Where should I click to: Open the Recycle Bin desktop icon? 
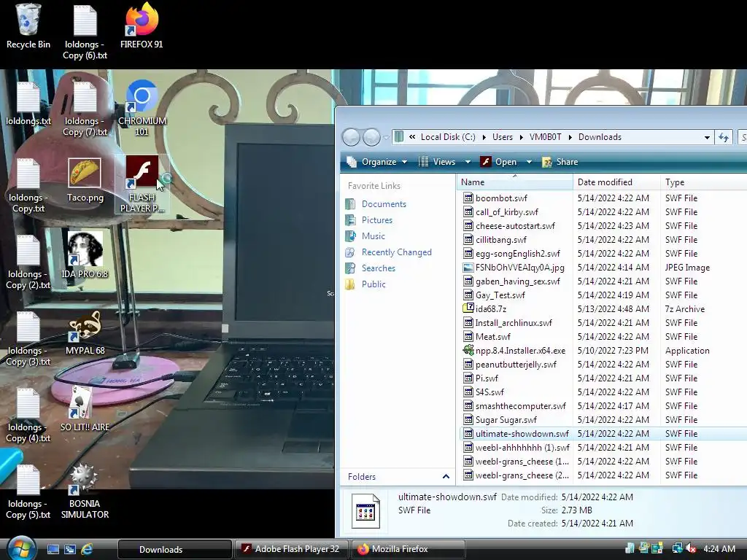pos(28,26)
